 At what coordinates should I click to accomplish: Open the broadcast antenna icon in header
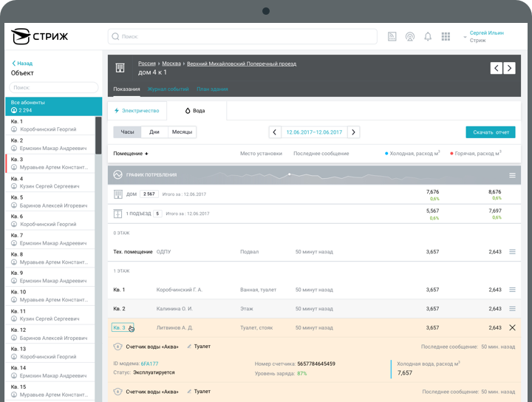pos(410,36)
